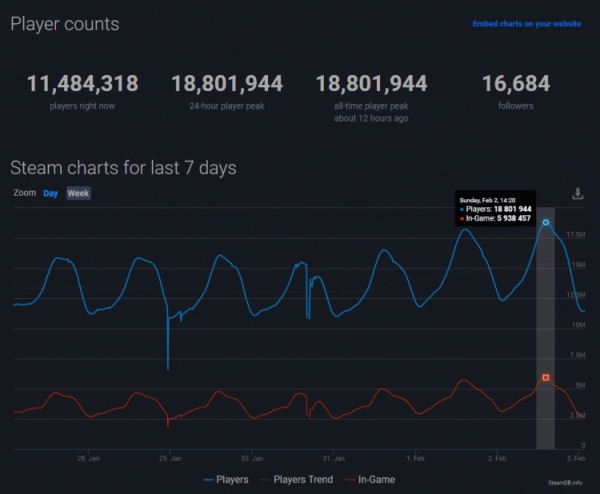Click the 24-hour player peak figure
The width and height of the screenshot is (600, 494).
227,84
